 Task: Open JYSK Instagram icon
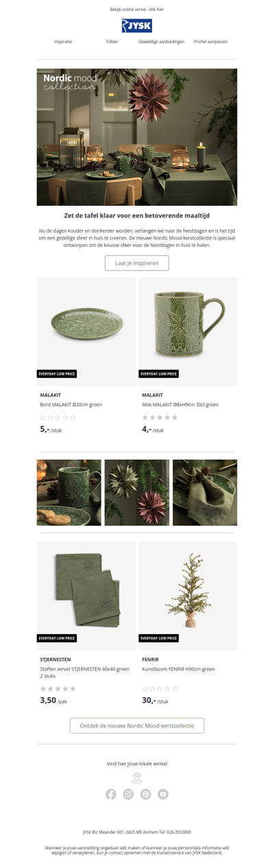point(128,794)
